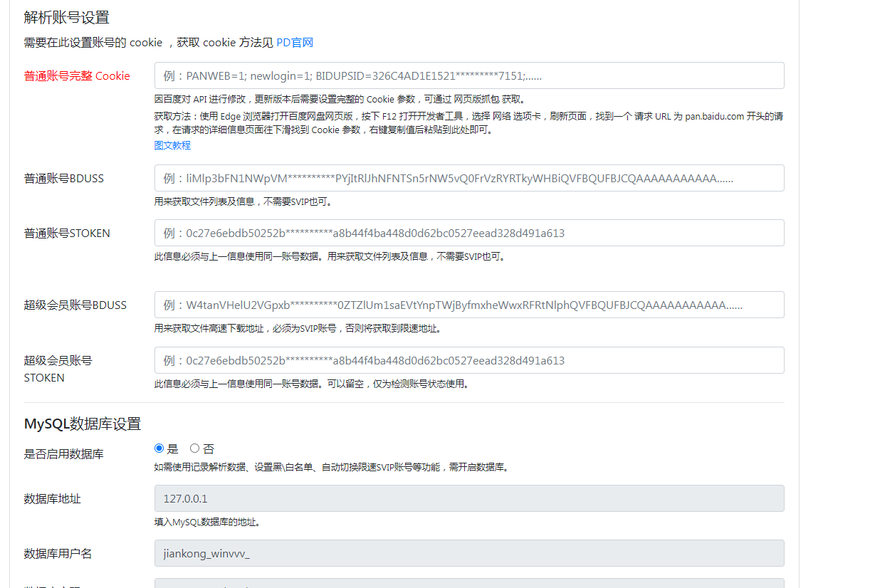870x588 pixels.
Task: Select the 数据库地址 row label
Action: 46,498
